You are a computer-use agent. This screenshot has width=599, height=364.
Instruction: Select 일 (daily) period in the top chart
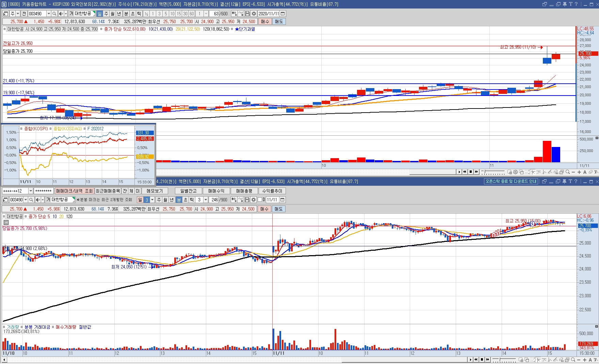[99, 14]
